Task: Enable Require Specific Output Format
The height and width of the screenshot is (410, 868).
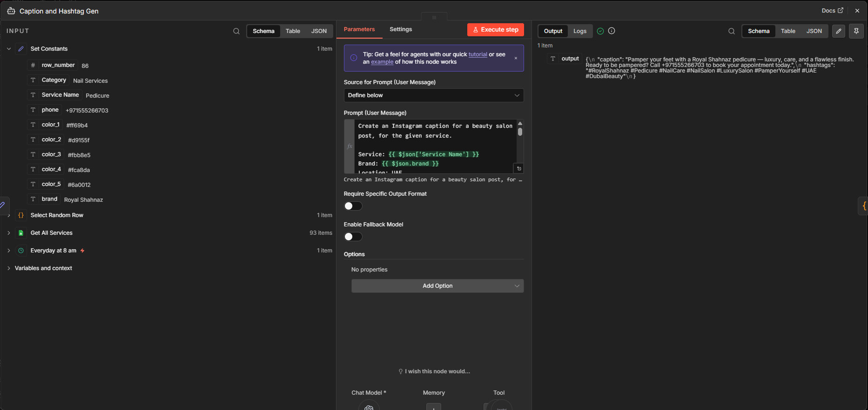Action: [x=353, y=206]
